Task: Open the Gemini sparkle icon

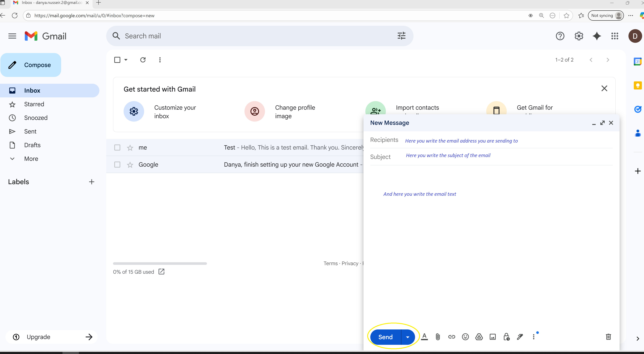Action: click(597, 36)
